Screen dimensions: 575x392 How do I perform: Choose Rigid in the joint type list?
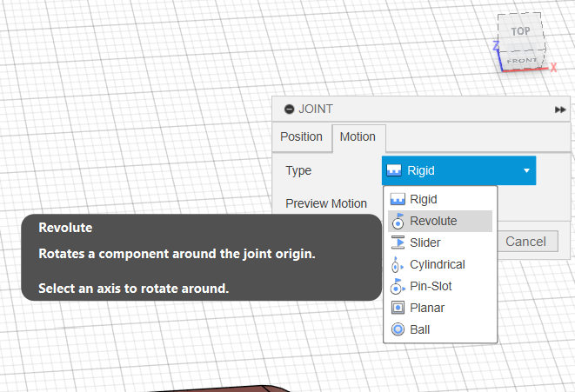pos(440,199)
